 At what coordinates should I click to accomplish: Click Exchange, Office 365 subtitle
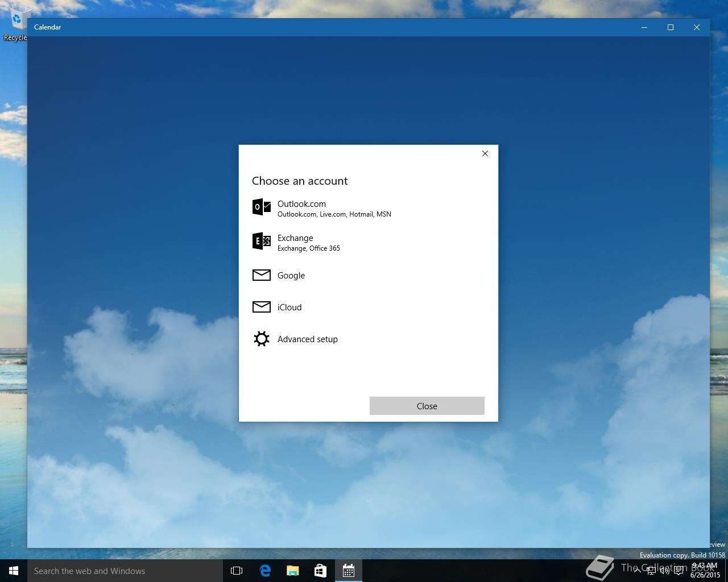[309, 248]
